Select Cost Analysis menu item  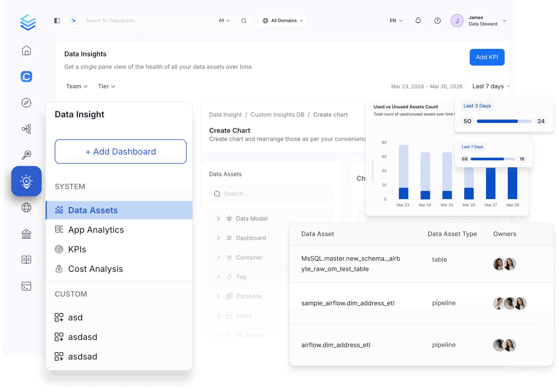[119, 269]
